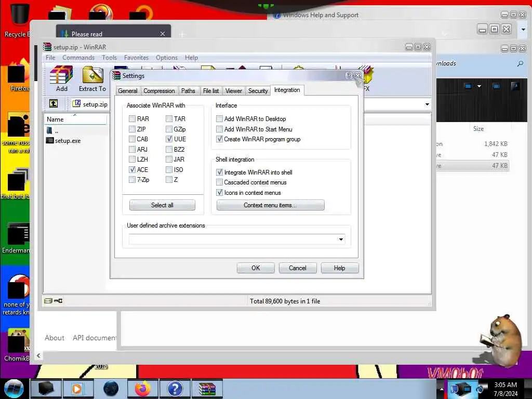Enable RAR file association checkbox

tap(132, 119)
